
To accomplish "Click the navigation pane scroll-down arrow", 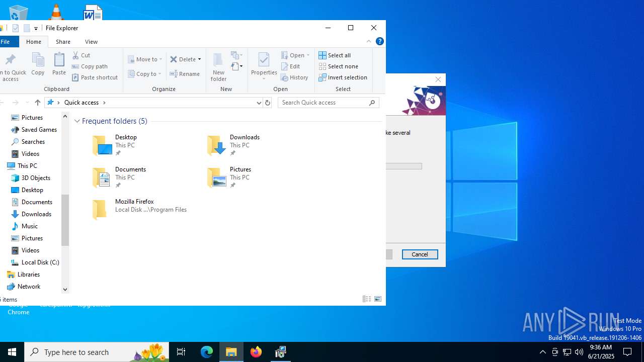I will [x=65, y=289].
